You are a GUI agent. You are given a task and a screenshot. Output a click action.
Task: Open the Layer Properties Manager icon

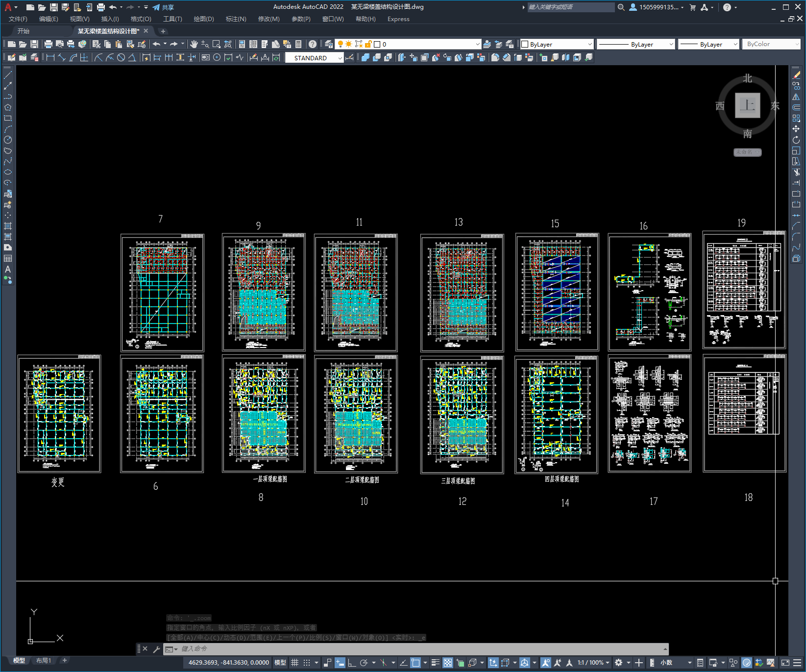(329, 44)
